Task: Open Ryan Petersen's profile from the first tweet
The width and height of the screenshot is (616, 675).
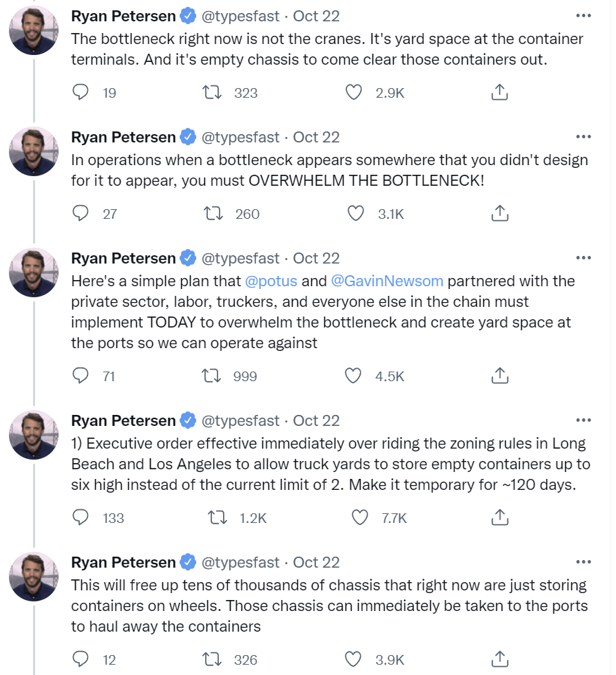Action: click(123, 16)
